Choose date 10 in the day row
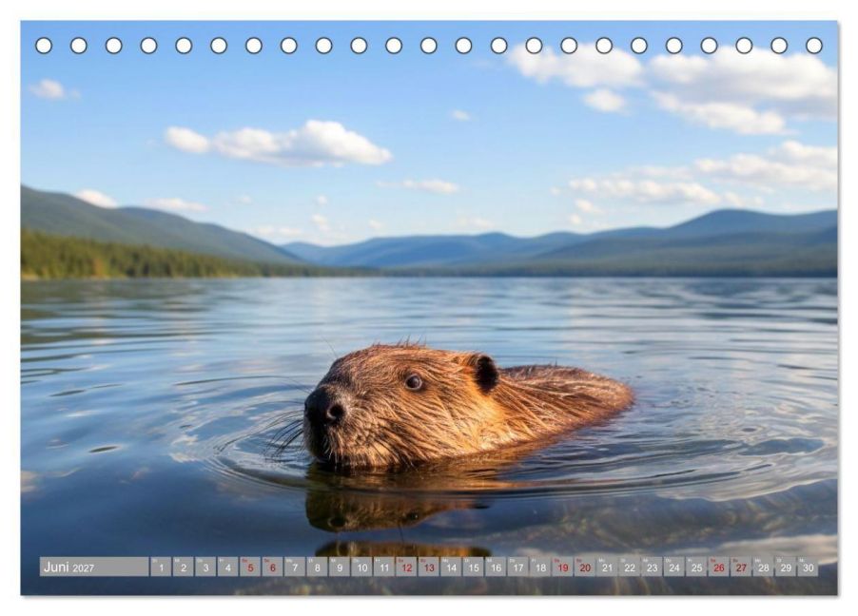 coord(361,567)
